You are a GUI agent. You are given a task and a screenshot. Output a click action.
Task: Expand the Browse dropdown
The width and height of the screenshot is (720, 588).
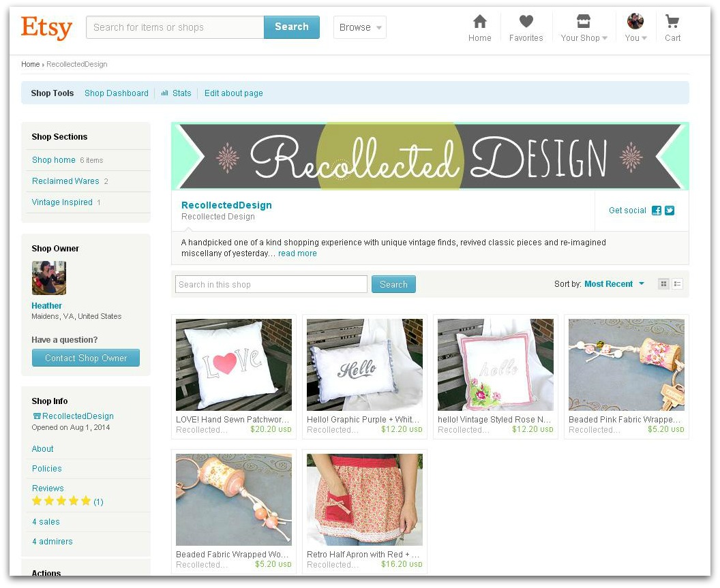click(360, 27)
